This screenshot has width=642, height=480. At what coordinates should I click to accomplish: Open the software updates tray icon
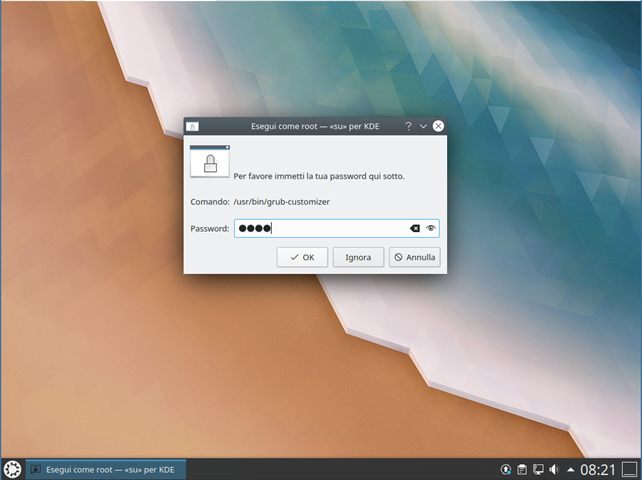506,469
